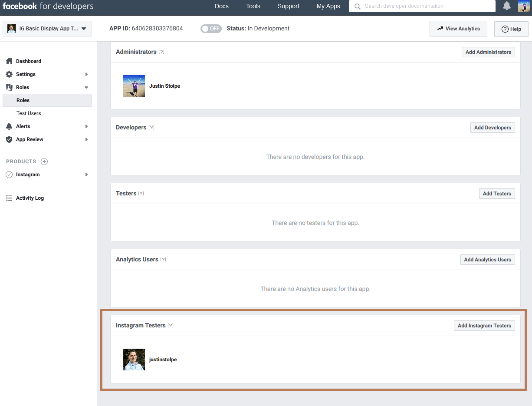
Task: Click the search developer documentation field
Action: click(x=422, y=6)
